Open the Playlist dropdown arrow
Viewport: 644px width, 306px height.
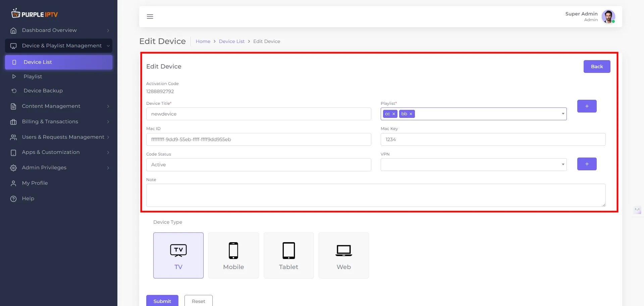coord(563,114)
